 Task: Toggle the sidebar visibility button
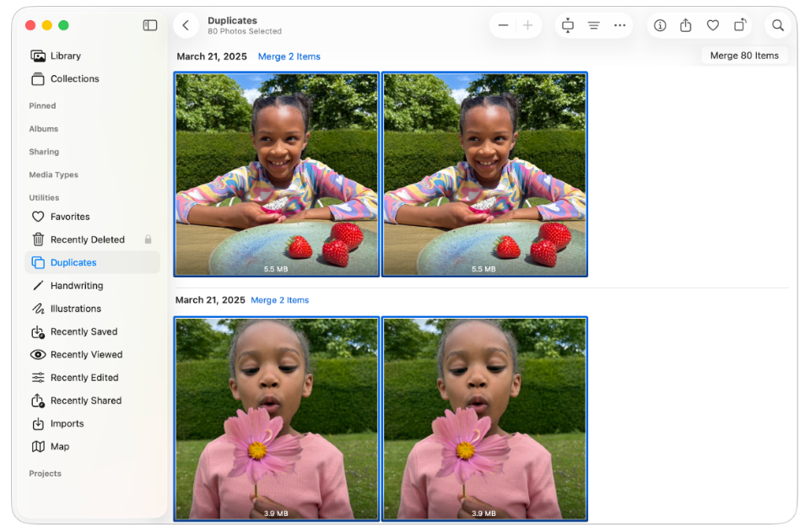click(x=150, y=25)
